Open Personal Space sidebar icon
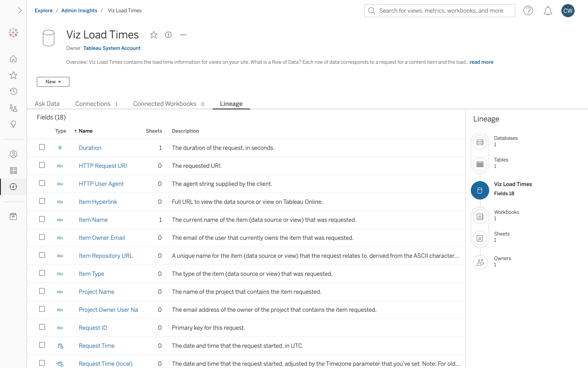 click(x=13, y=154)
